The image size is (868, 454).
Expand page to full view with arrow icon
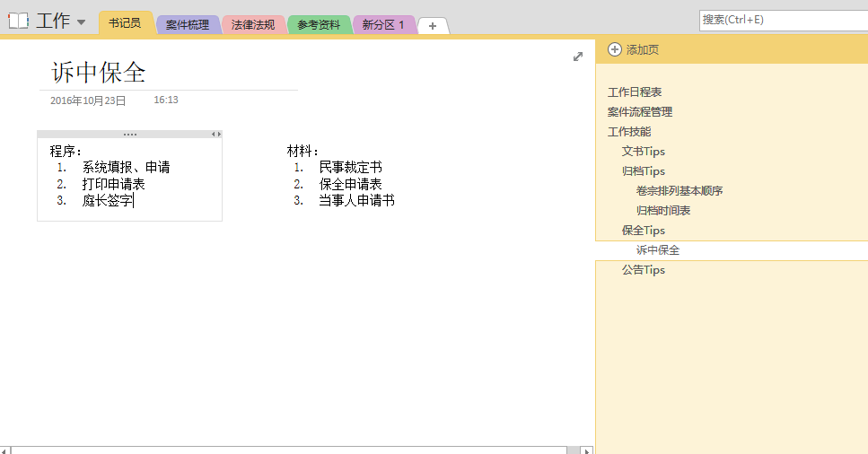click(x=578, y=57)
